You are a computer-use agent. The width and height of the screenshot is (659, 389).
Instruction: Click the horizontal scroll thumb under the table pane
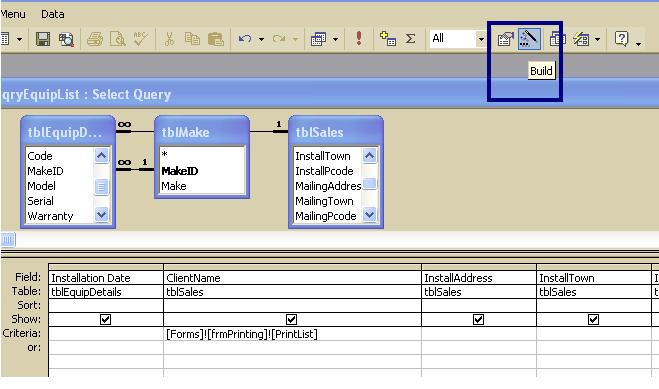(8, 240)
